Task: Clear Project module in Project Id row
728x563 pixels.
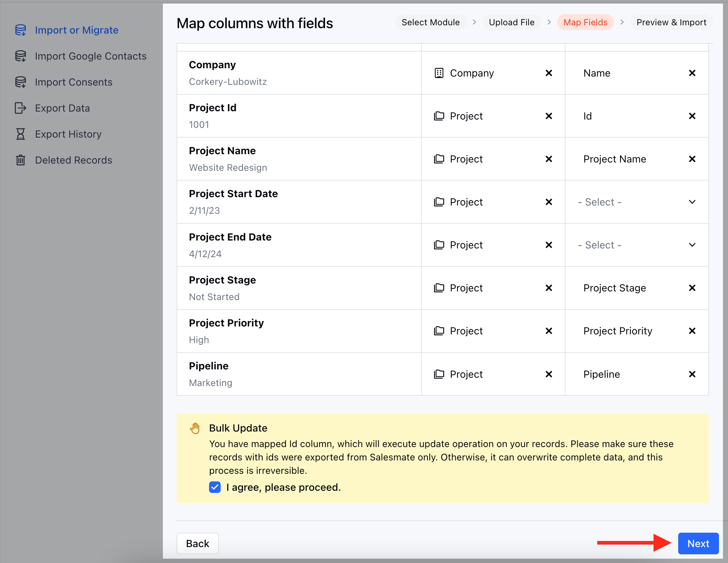Action: tap(549, 116)
